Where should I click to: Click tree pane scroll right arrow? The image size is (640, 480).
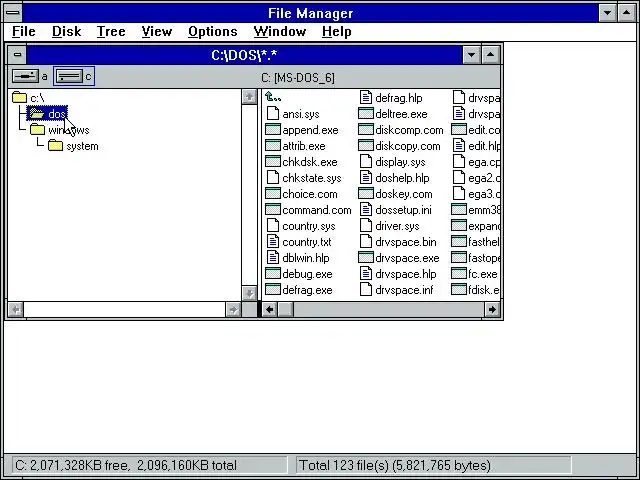(x=233, y=309)
